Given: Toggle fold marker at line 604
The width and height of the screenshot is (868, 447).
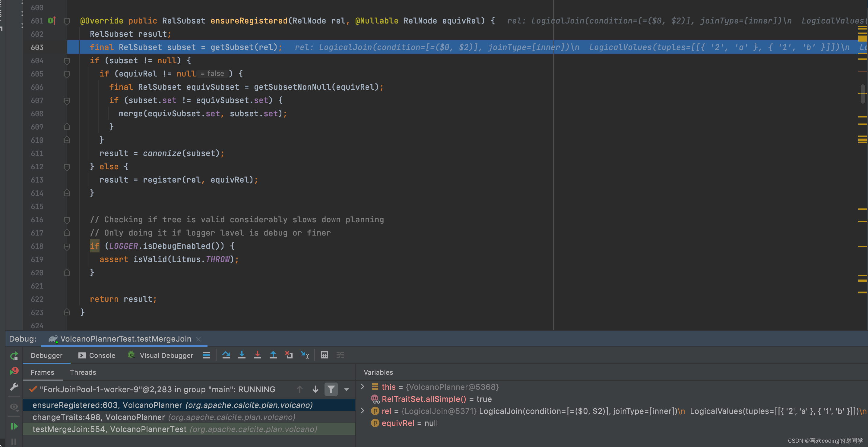Looking at the screenshot, I should 67,61.
